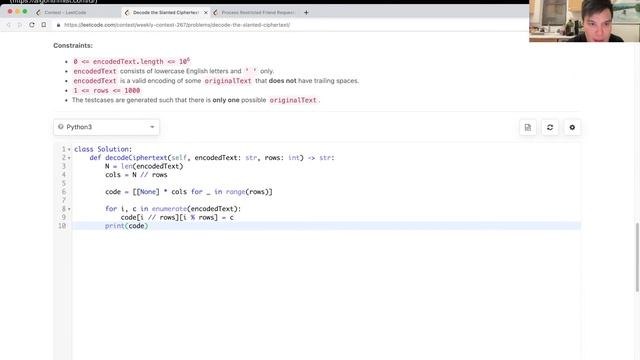Bookmark this page using the bookmark icon
The height and width of the screenshot is (360, 640).
coord(44,25)
